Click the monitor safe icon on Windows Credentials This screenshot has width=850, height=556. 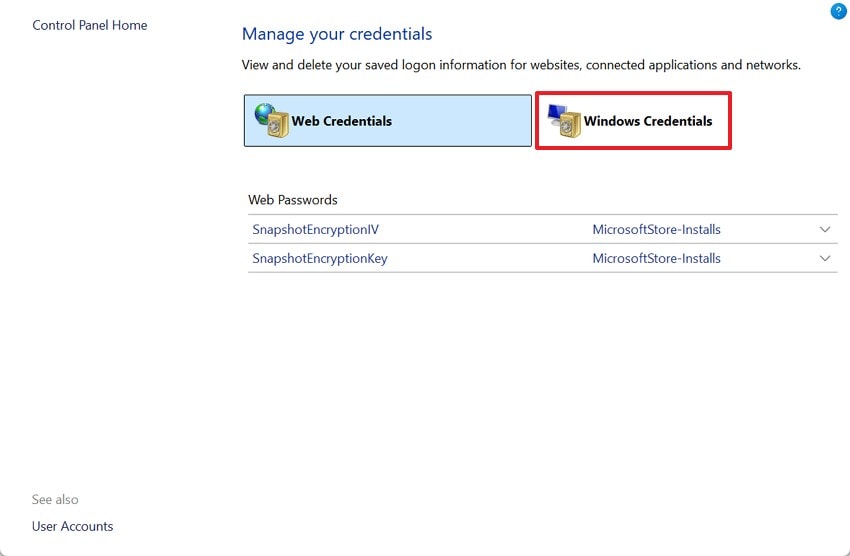pyautogui.click(x=564, y=120)
